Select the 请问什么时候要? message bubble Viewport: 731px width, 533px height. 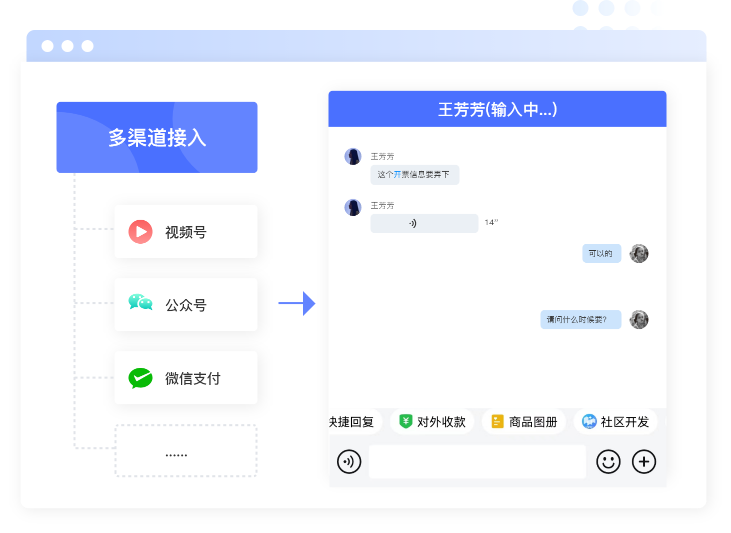(581, 320)
